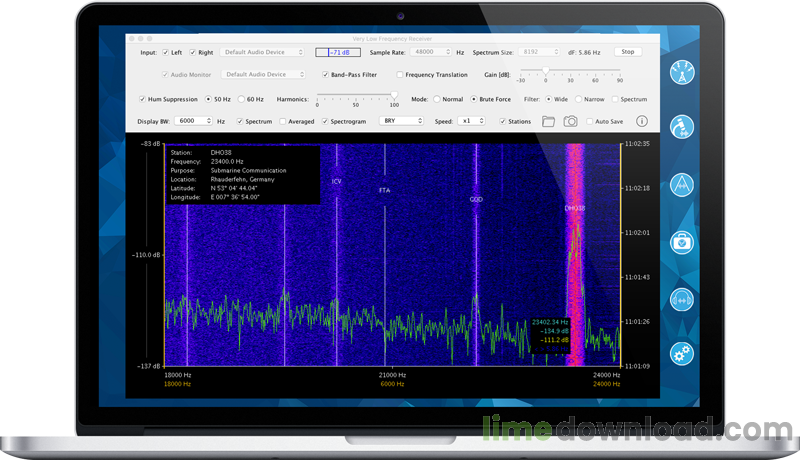
Task: Click the info circle icon
Action: click(642, 121)
